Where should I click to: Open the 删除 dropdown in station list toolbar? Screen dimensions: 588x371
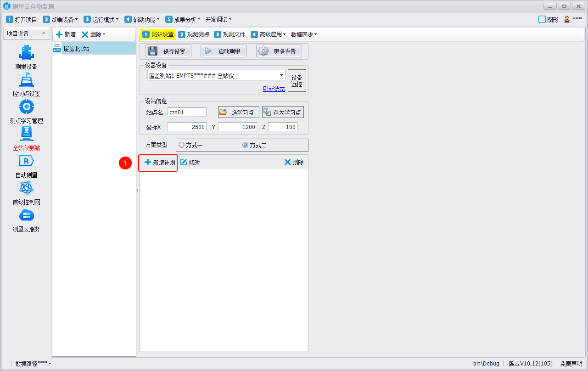click(94, 34)
